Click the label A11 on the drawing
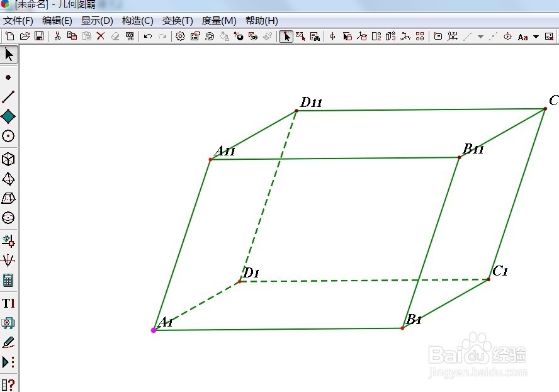The image size is (559, 392). 225,151
